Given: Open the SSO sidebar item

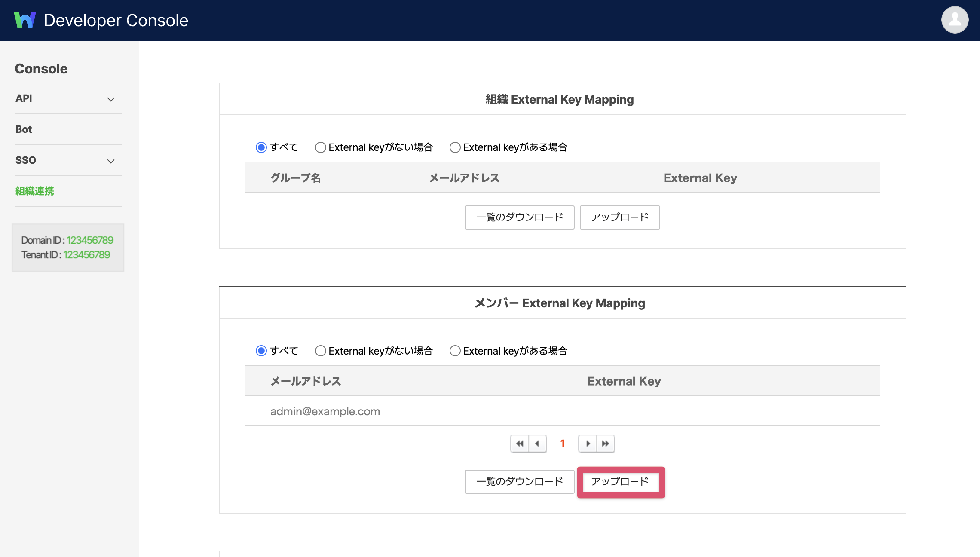Looking at the screenshot, I should [26, 160].
